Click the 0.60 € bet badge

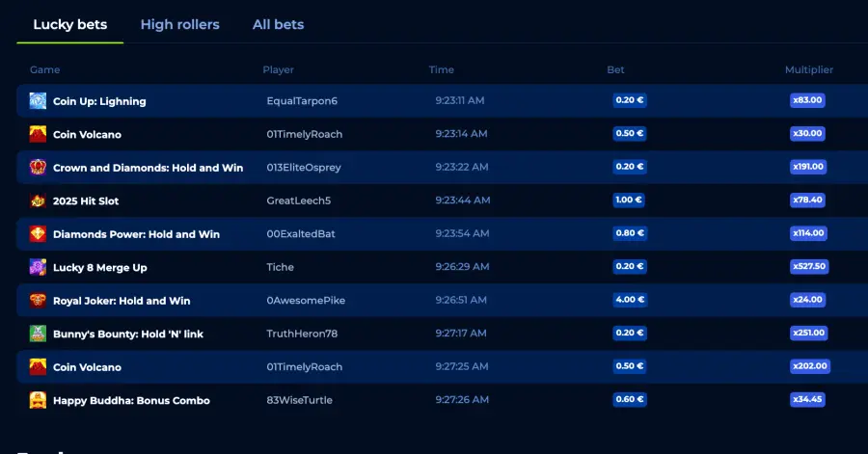tap(630, 399)
